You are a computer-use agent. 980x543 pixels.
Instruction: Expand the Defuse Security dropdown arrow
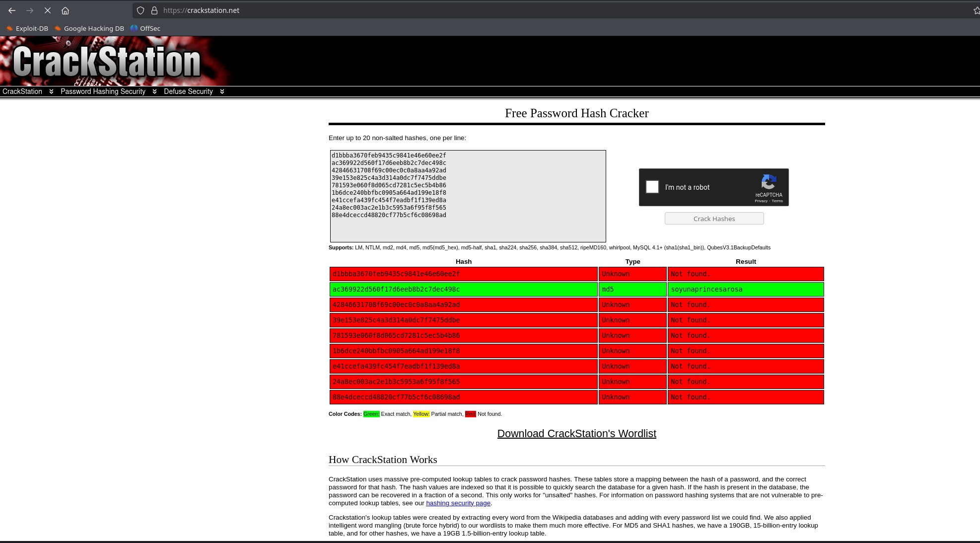tap(222, 91)
